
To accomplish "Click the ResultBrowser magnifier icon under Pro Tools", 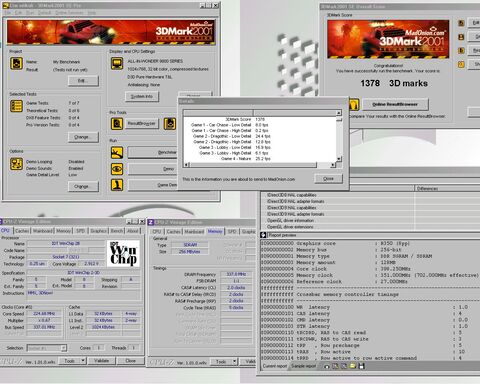I will (x=117, y=124).
